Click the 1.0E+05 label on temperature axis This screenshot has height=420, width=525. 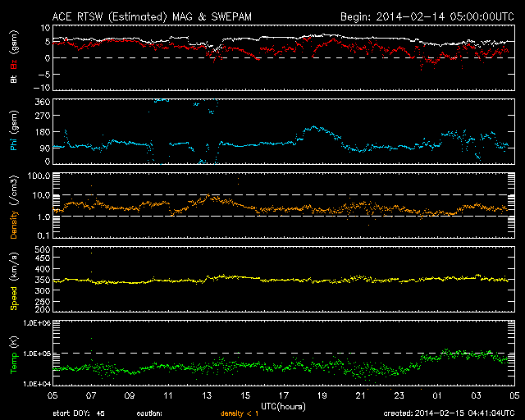tap(37, 354)
